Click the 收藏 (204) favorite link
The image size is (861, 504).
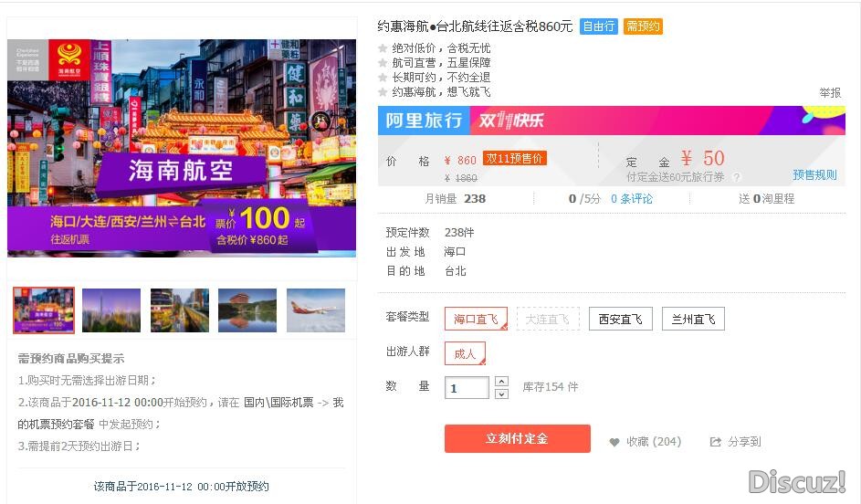(654, 441)
